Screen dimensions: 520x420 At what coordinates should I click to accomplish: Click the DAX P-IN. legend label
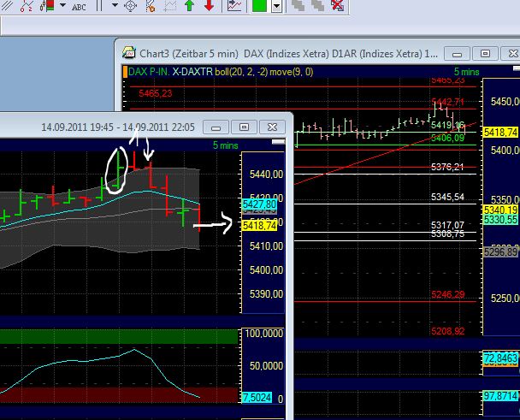pos(149,72)
